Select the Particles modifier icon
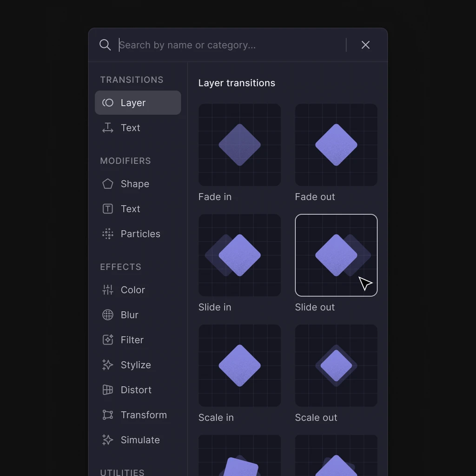Screen dimensions: 476x476 [x=107, y=234]
